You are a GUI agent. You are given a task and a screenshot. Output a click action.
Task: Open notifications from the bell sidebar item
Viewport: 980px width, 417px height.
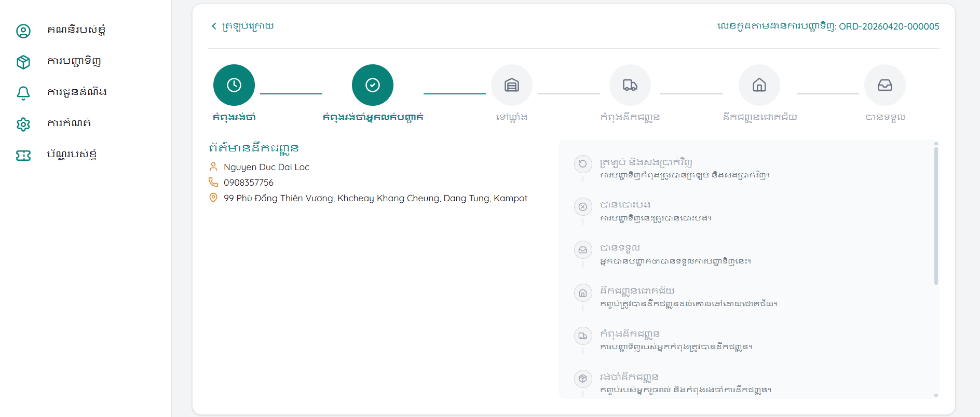pos(77,92)
